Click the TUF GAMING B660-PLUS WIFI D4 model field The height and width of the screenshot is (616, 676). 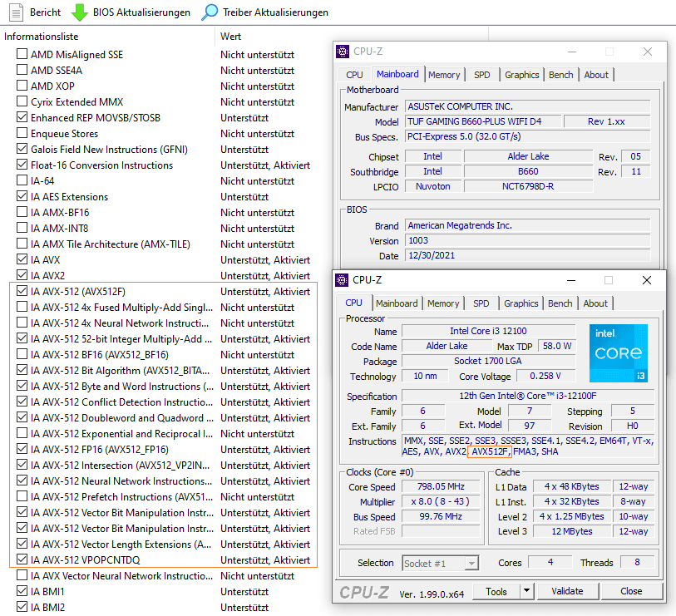pos(483,121)
